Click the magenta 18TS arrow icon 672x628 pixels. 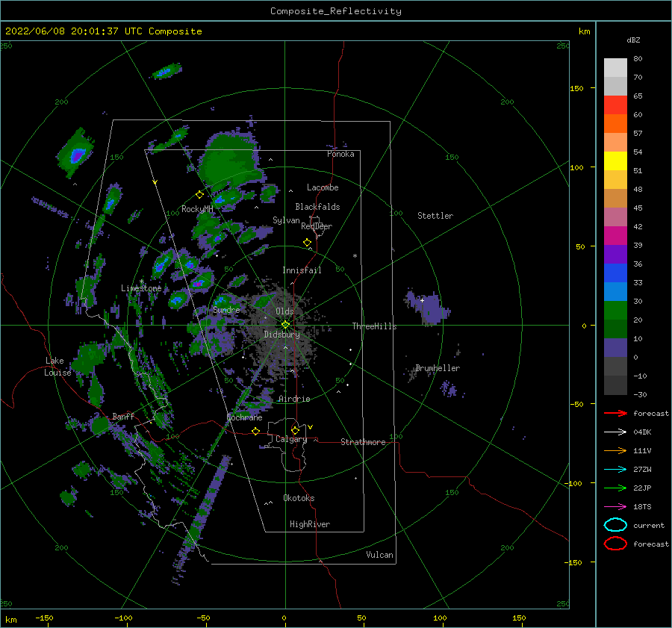click(615, 507)
